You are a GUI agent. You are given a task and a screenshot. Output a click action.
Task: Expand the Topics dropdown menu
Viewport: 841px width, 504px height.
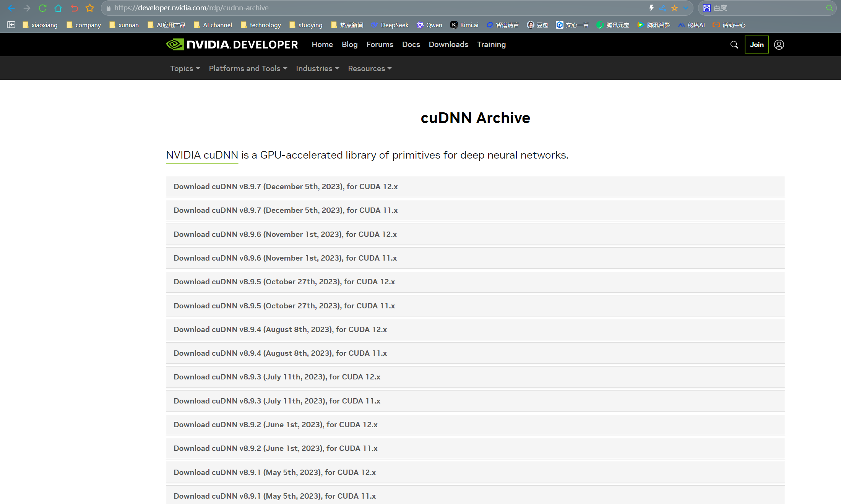click(x=185, y=68)
